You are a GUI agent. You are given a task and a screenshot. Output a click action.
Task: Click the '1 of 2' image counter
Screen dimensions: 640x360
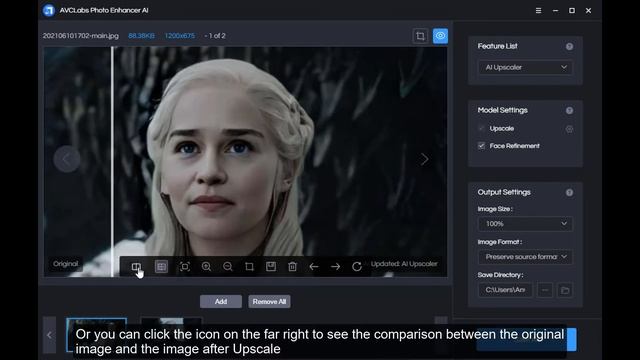217,36
